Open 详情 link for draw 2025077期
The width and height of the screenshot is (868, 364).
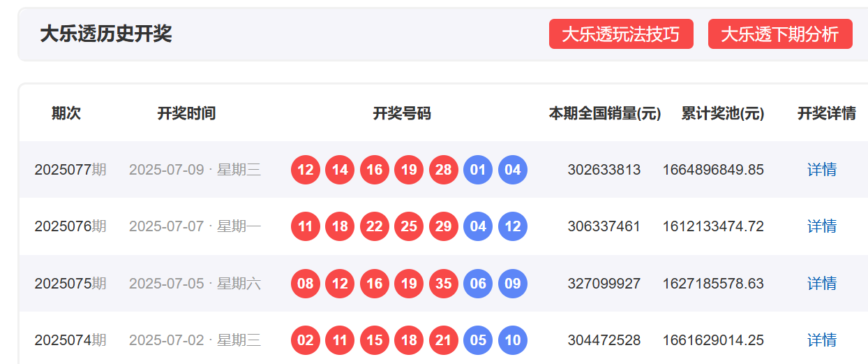822,170
